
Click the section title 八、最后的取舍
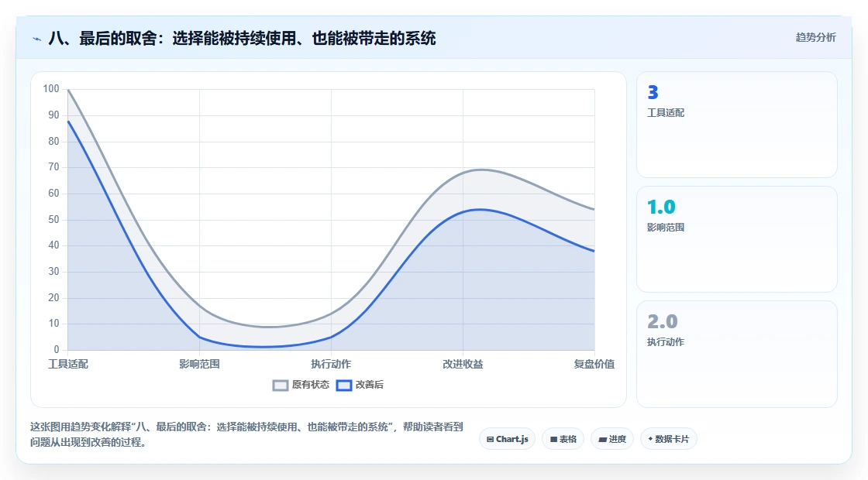pos(242,38)
